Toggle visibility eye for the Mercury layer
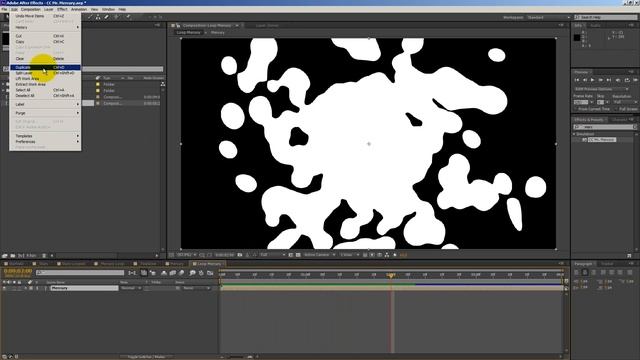 (x=4, y=288)
